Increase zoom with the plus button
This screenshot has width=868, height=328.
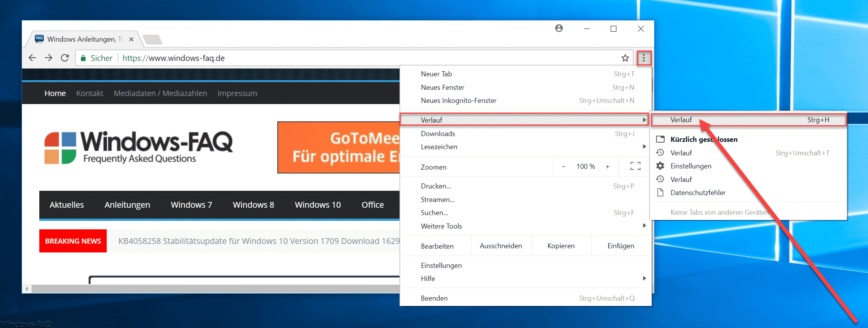(608, 167)
